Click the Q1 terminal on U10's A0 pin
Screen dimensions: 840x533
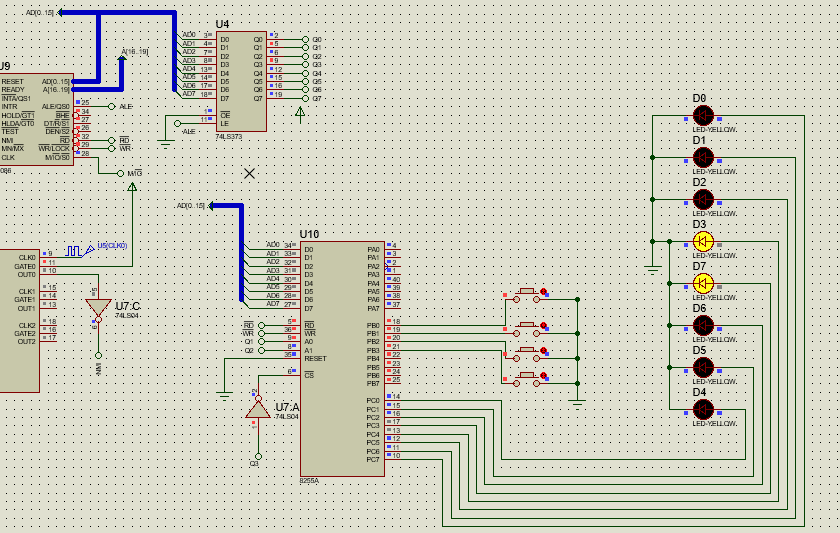coord(261,341)
